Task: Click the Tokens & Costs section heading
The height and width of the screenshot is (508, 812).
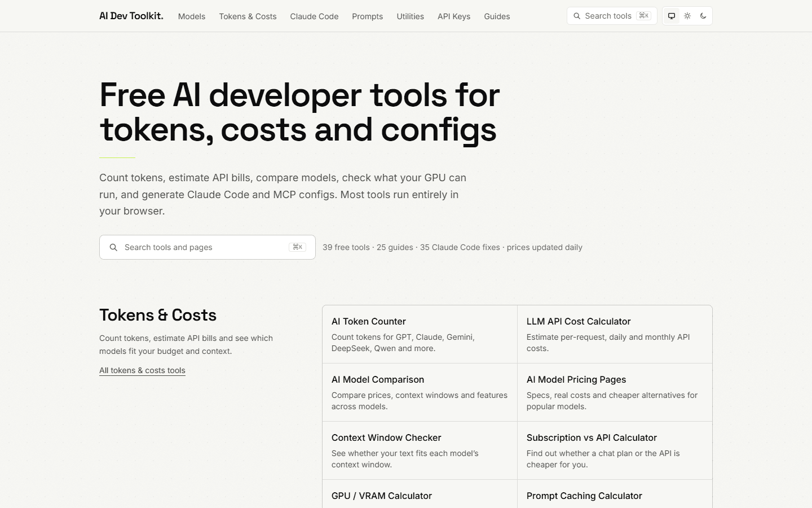Action: (x=158, y=315)
